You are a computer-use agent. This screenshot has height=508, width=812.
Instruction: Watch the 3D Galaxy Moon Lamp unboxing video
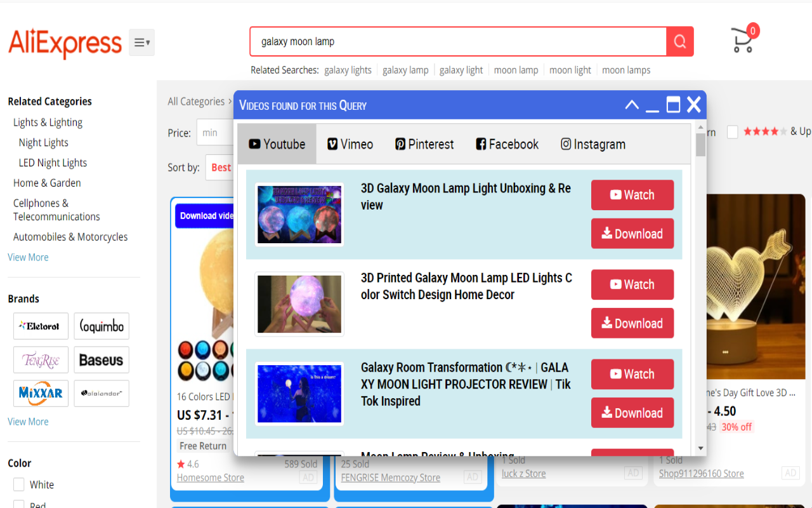[632, 195]
